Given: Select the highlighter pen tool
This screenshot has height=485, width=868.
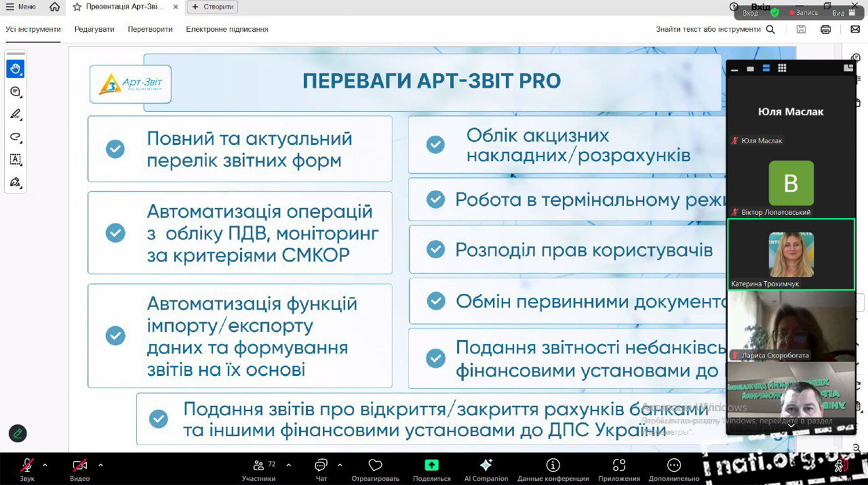Looking at the screenshot, I should (x=15, y=114).
